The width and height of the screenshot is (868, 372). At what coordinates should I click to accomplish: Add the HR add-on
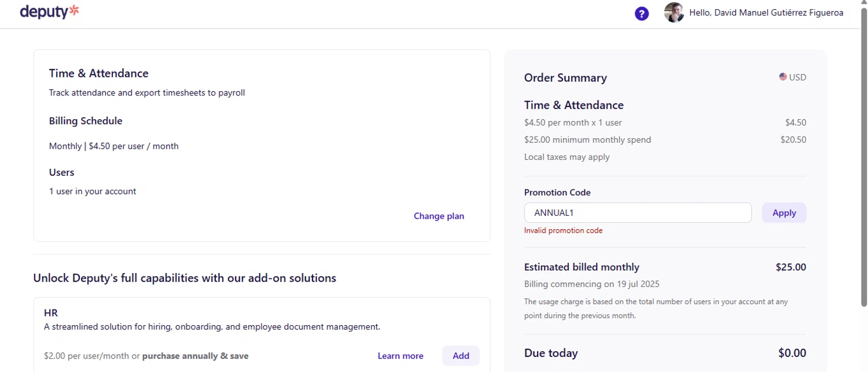(x=461, y=356)
